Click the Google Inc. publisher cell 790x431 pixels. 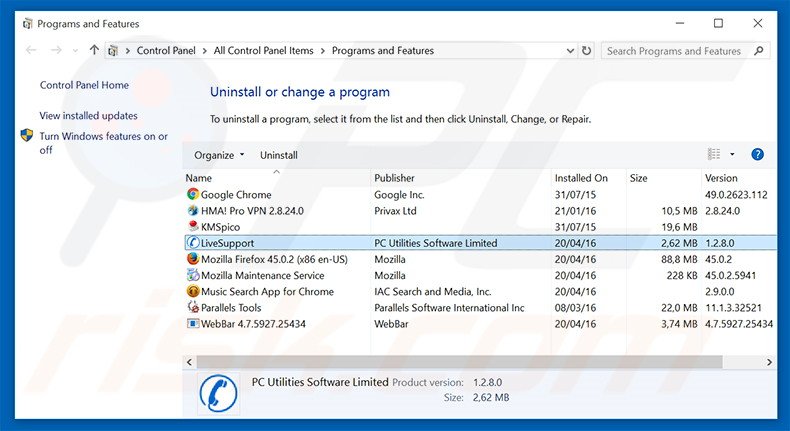click(399, 195)
